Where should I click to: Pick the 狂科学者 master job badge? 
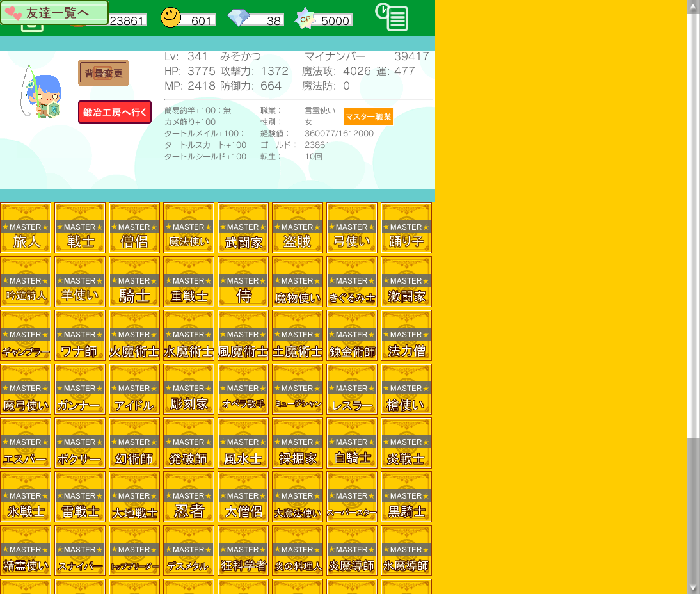pyautogui.click(x=243, y=550)
